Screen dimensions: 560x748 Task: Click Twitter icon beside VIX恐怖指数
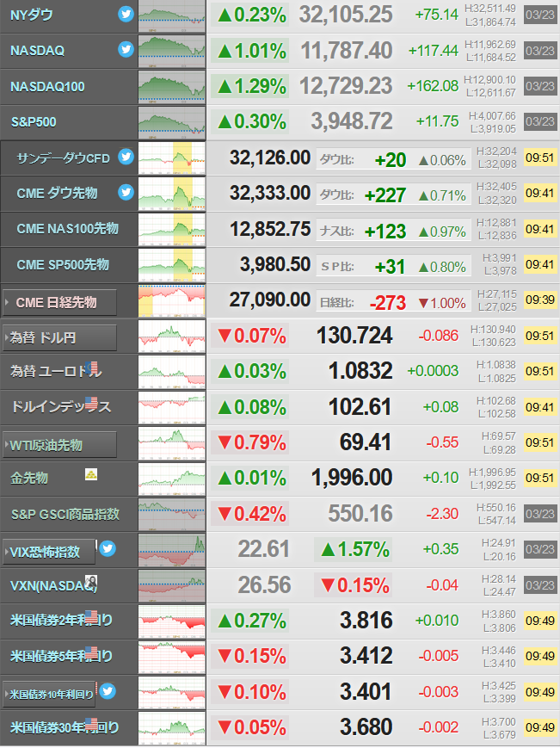coord(108,548)
